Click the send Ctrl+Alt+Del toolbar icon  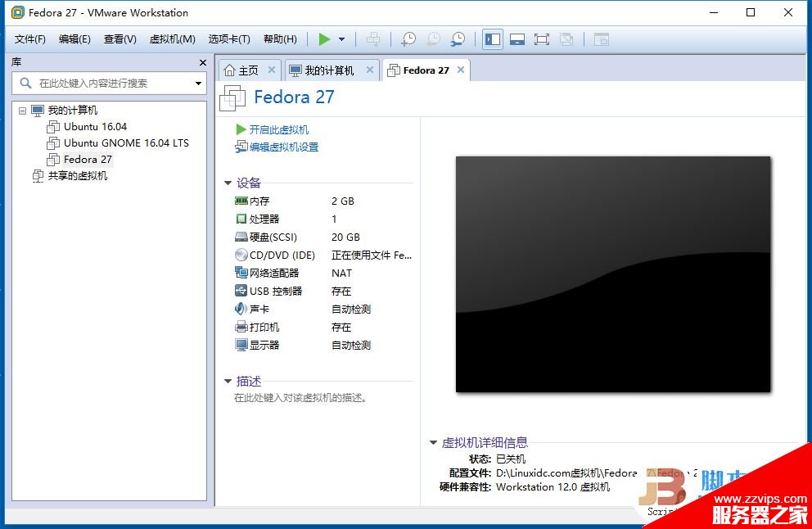[x=373, y=39]
